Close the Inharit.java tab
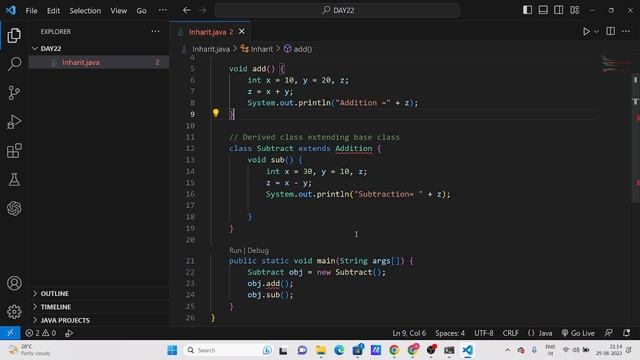 pyautogui.click(x=242, y=31)
